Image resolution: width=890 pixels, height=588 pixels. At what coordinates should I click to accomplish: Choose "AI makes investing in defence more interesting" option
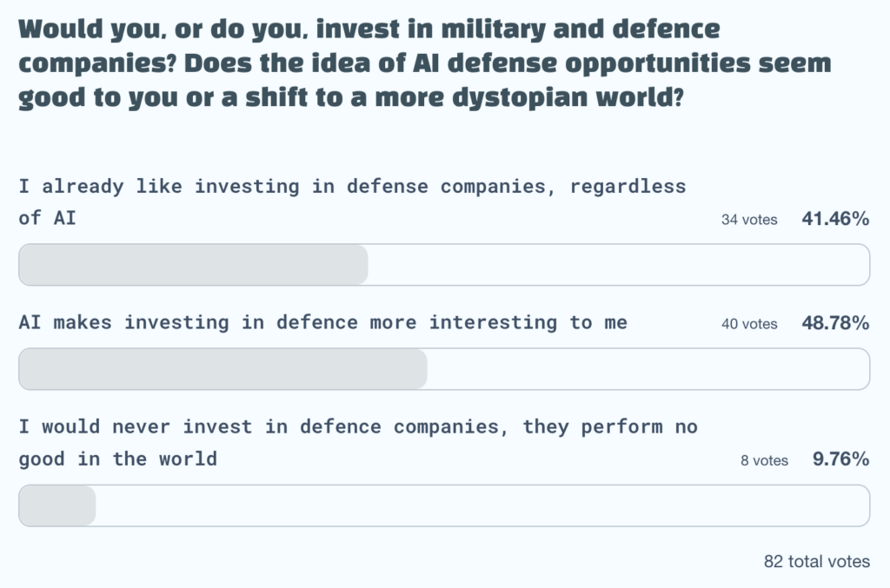pos(322,323)
